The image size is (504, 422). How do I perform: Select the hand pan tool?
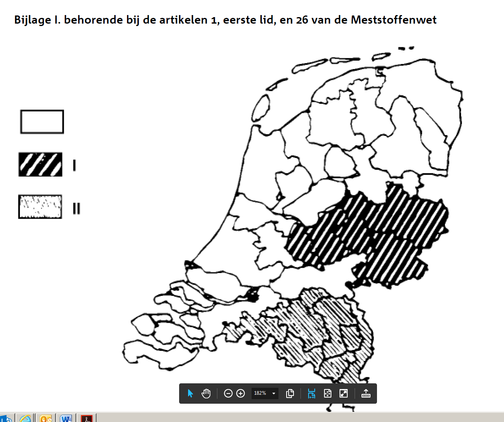point(206,394)
